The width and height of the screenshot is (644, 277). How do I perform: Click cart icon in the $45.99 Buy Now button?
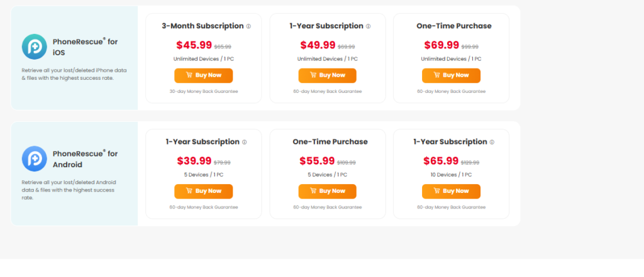pos(189,75)
